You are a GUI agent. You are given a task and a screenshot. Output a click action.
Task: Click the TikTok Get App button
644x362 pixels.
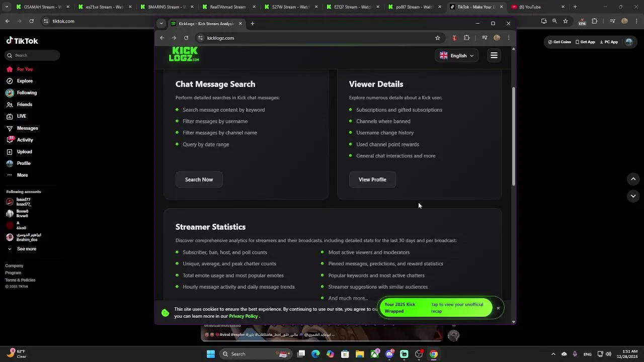pyautogui.click(x=585, y=42)
